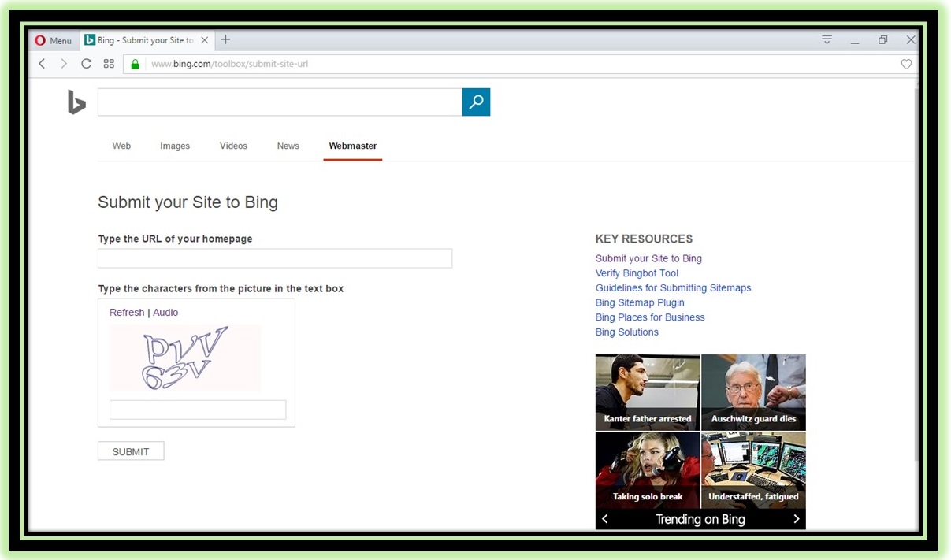Screen dimensions: 951x560
Task: Open Kanter father arrested thumbnail
Action: click(x=648, y=392)
